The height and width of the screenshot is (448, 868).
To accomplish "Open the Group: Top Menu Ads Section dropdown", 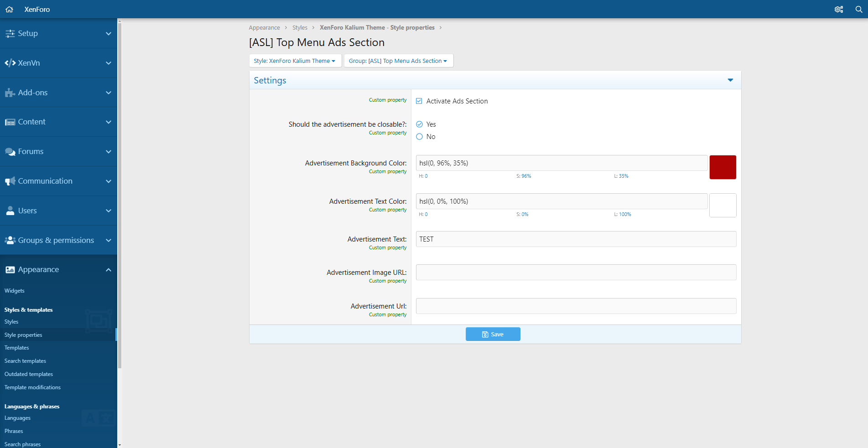I will tap(398, 61).
